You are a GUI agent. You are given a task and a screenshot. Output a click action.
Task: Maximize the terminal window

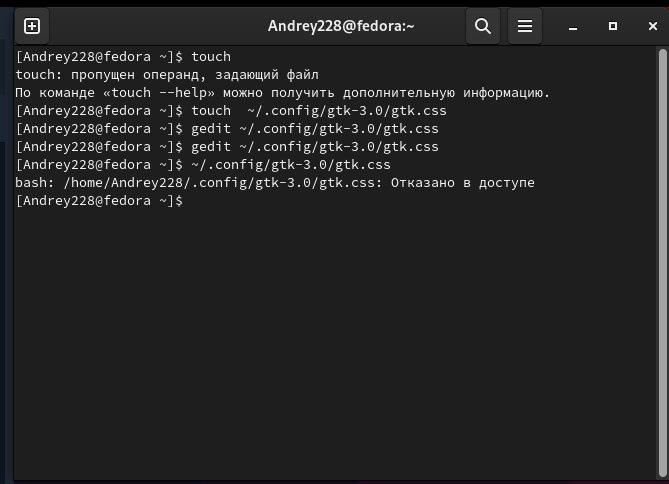pyautogui.click(x=613, y=26)
